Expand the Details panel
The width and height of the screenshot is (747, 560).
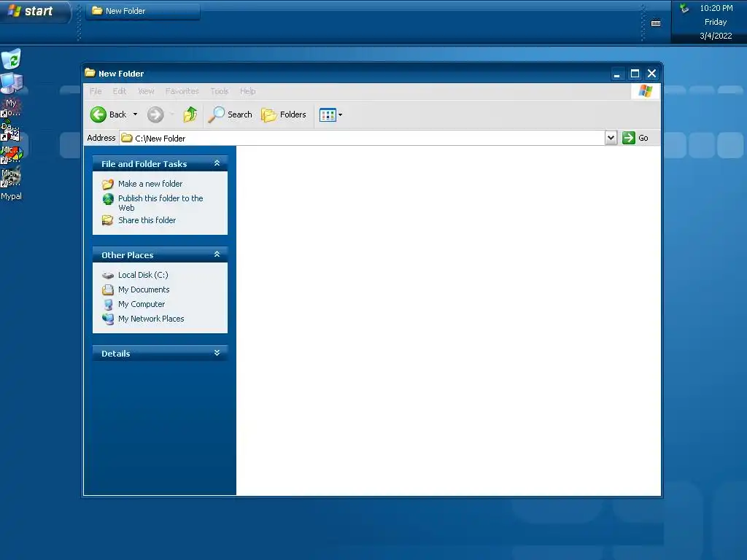(217, 353)
